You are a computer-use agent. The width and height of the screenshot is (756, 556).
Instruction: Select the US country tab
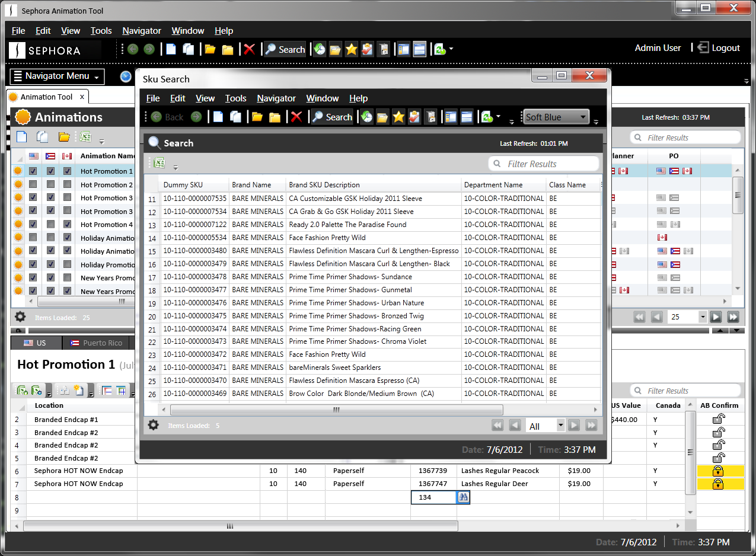[x=35, y=343]
